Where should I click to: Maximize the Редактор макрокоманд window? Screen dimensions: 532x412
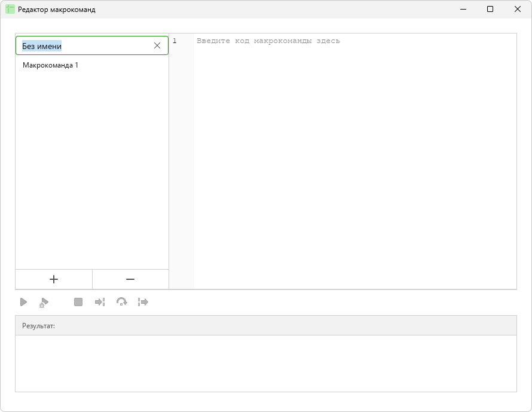coord(490,9)
